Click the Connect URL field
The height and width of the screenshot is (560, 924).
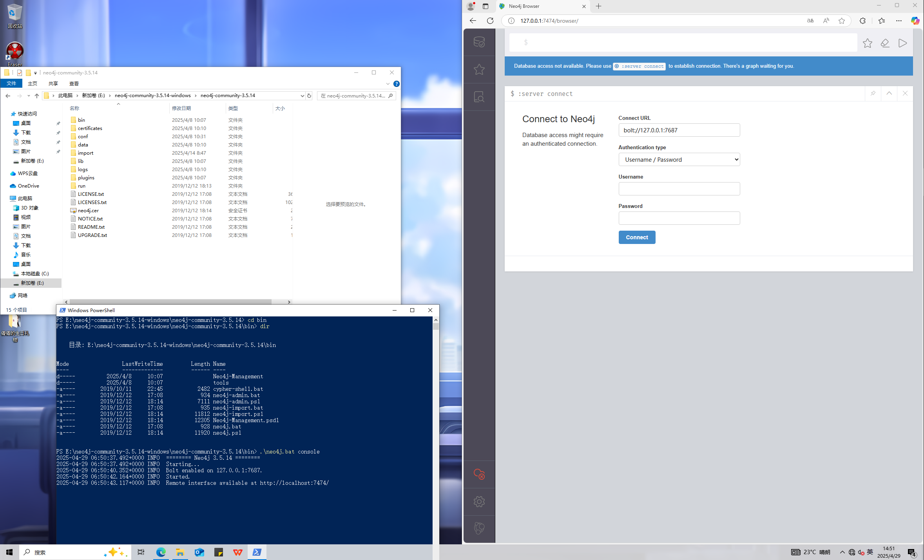point(679,130)
